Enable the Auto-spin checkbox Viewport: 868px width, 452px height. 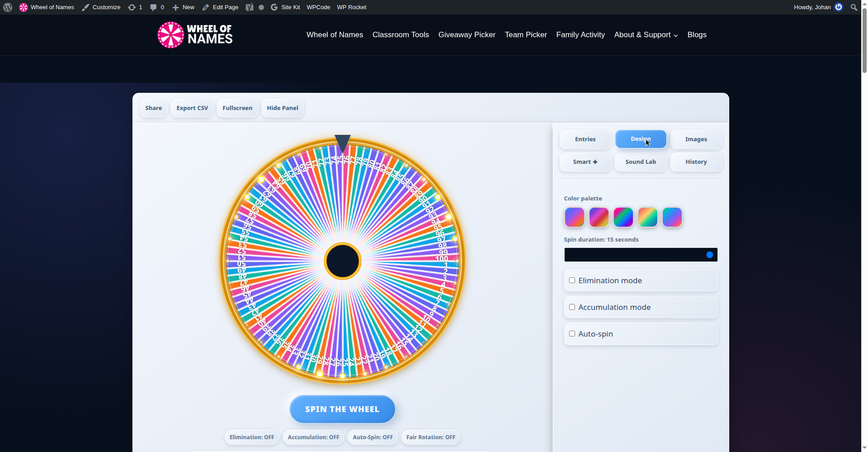pyautogui.click(x=572, y=334)
